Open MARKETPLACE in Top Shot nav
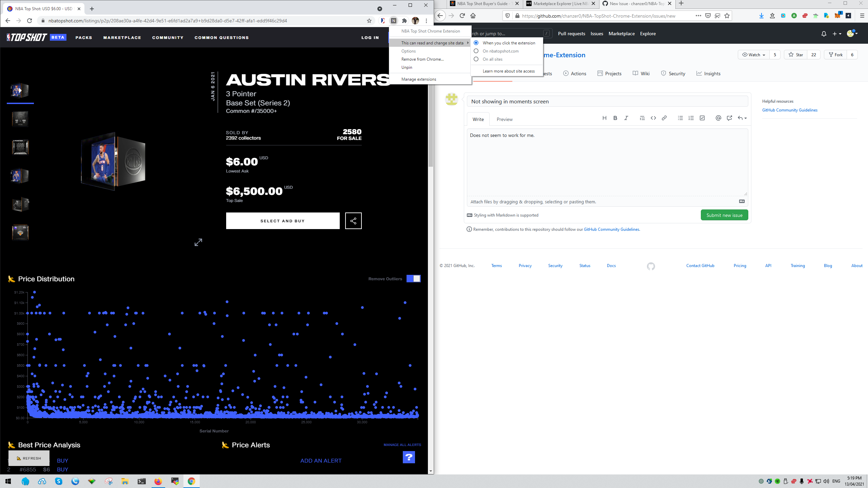 (x=122, y=38)
